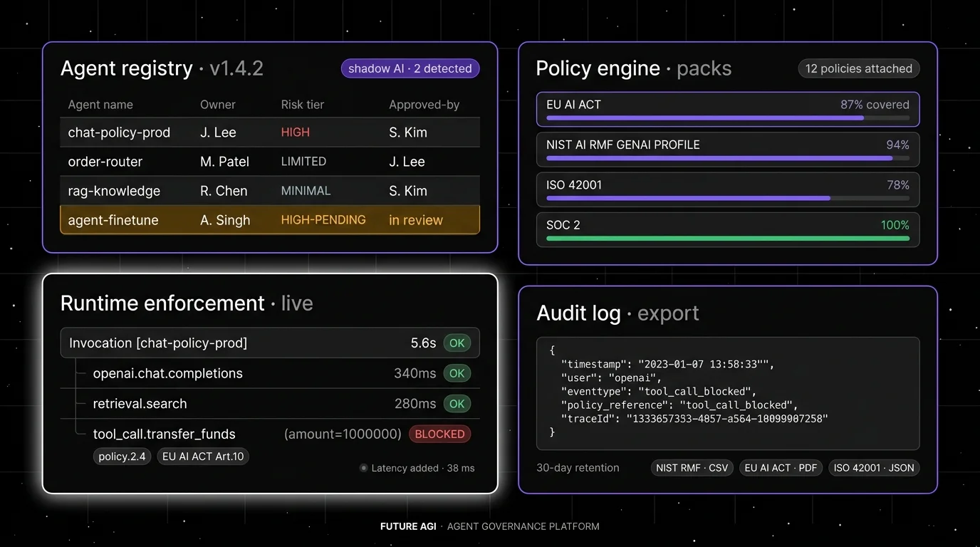980x547 pixels.
Task: Click the 5.6s invocation duration
Action: point(423,343)
